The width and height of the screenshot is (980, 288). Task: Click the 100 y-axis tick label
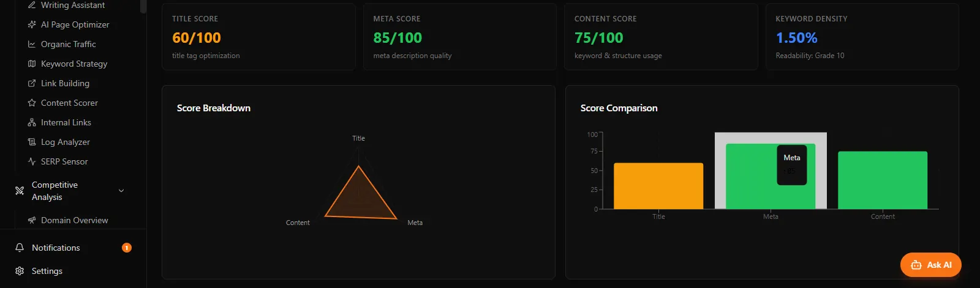pos(592,135)
